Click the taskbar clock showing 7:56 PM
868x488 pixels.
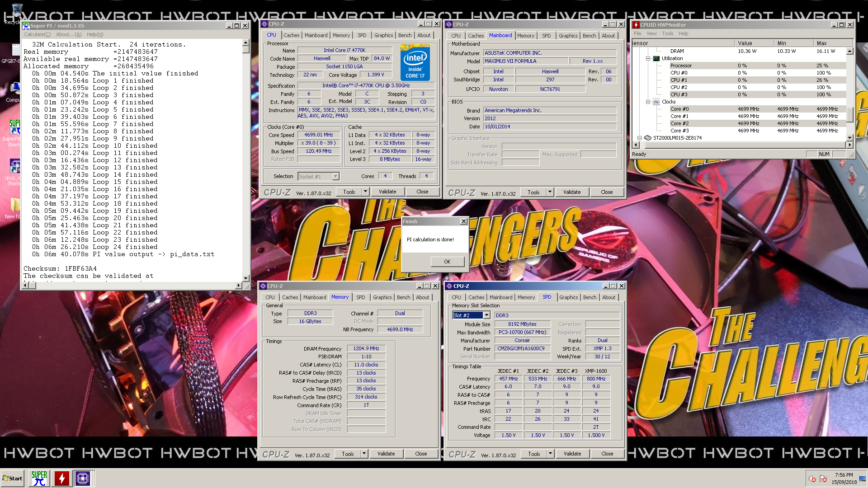pos(844,475)
